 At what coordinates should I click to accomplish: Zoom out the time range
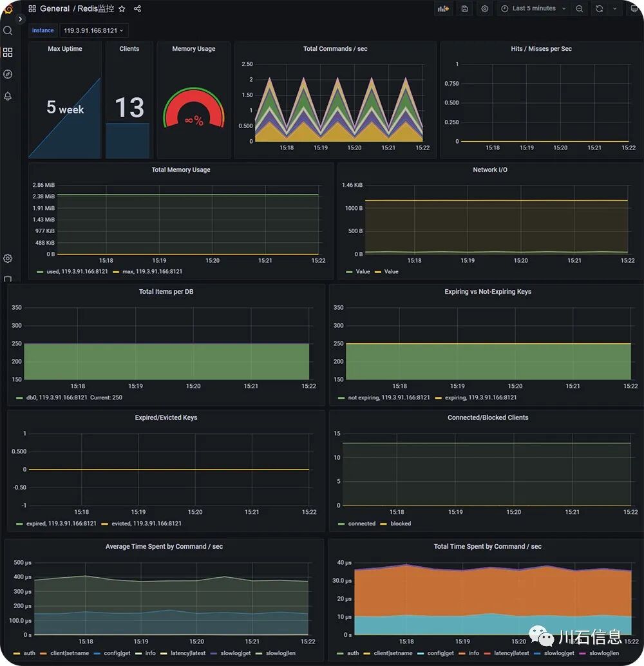(x=579, y=8)
